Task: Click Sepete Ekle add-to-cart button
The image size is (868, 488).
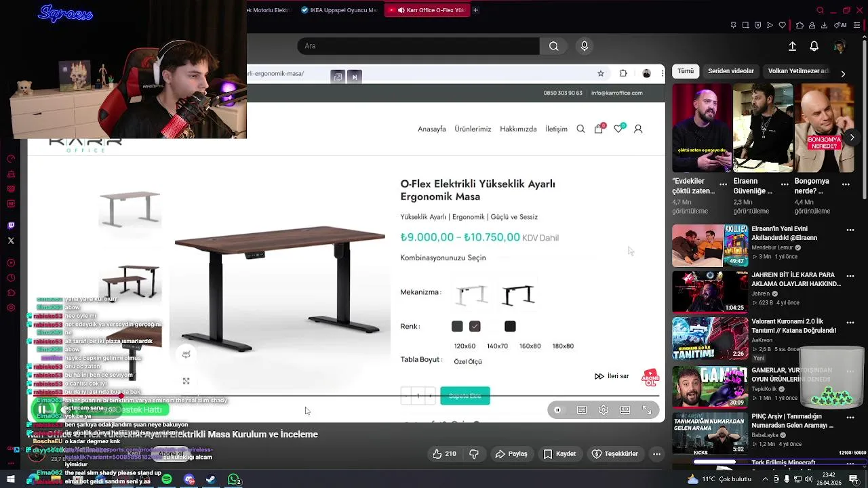Action: click(465, 396)
